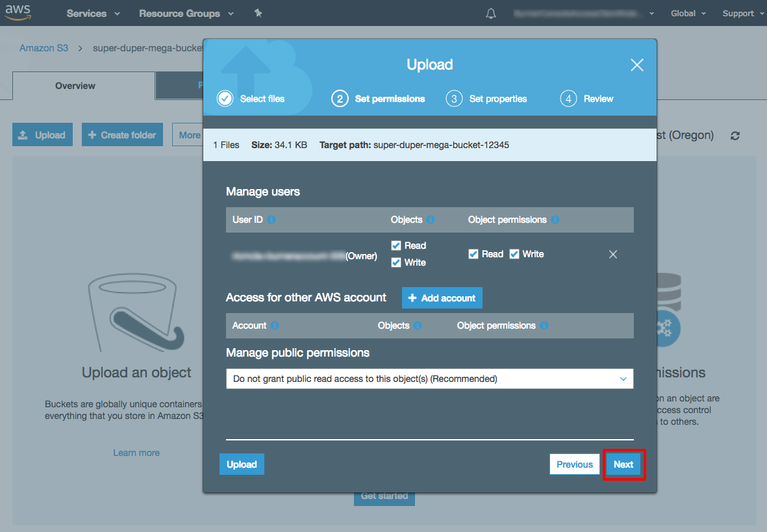
Task: Click the pin shortcut icon in navbar
Action: click(258, 14)
